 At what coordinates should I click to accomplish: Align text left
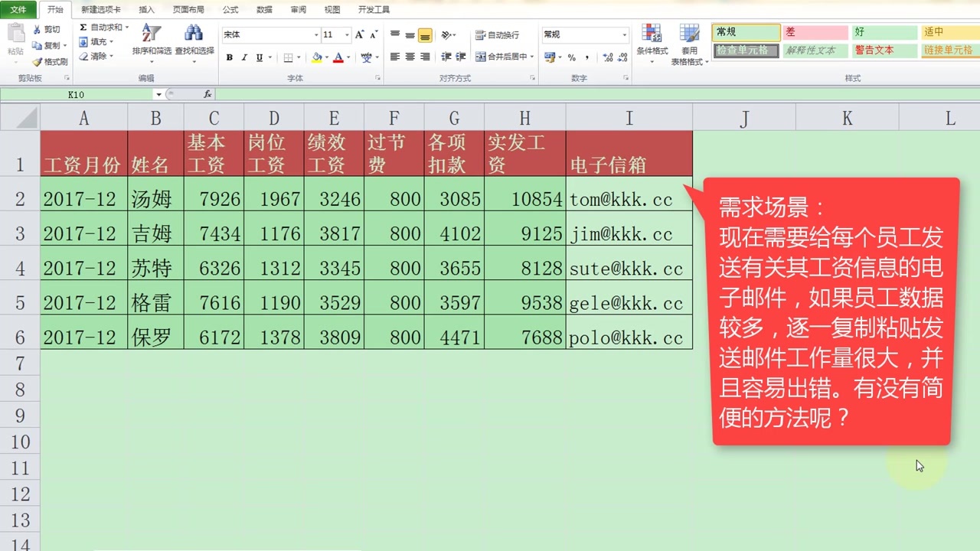click(x=395, y=57)
